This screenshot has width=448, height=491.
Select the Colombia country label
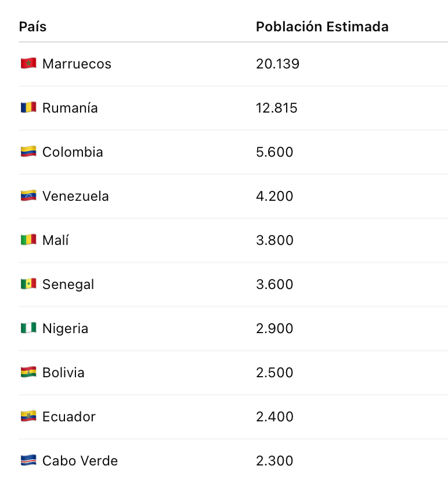point(73,152)
